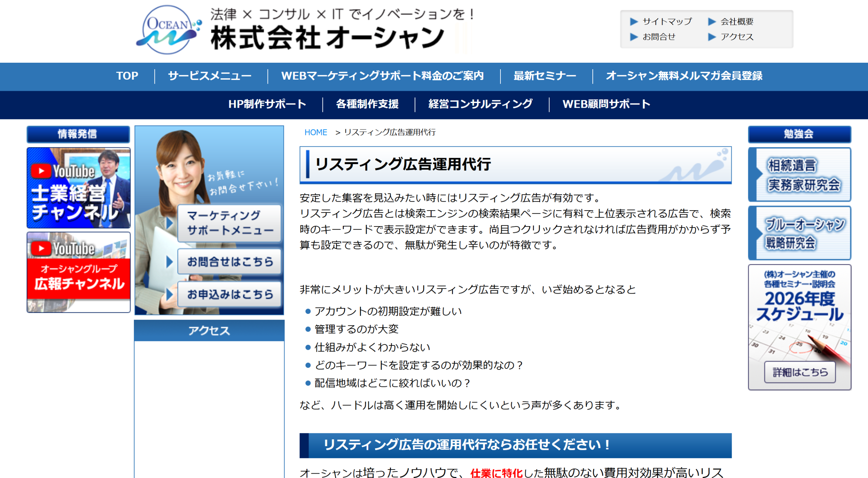
Task: Click the arrow icon beside 会社概要
Action: (711, 22)
